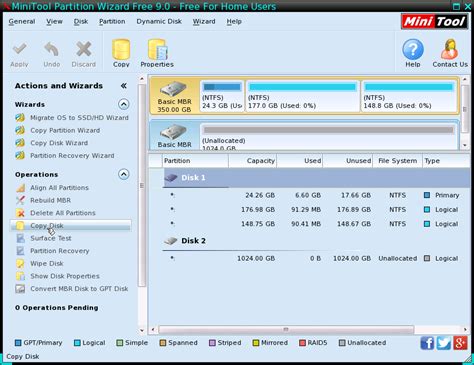Collapse the Actions and Wizards panel
Viewport: 474px width, 365px height.
tap(124, 86)
